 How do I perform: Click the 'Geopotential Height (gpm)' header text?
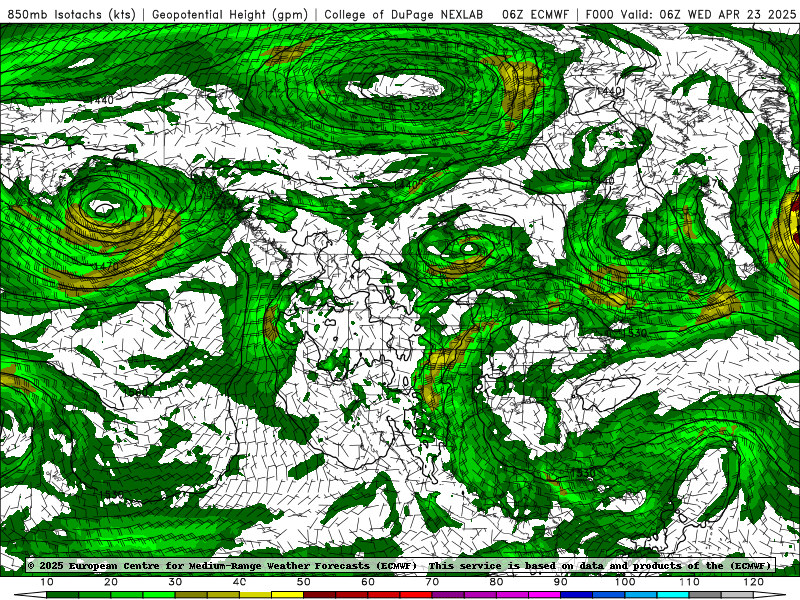[230, 15]
